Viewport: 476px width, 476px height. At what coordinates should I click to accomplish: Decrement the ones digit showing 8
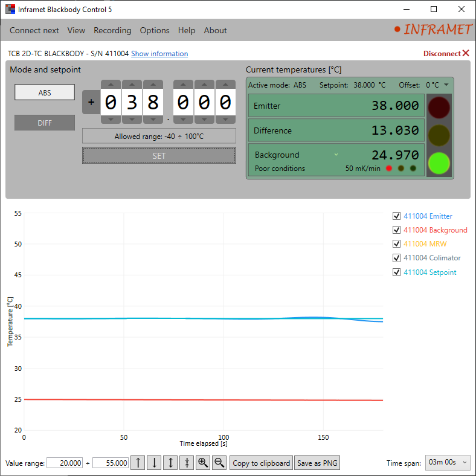(153, 120)
